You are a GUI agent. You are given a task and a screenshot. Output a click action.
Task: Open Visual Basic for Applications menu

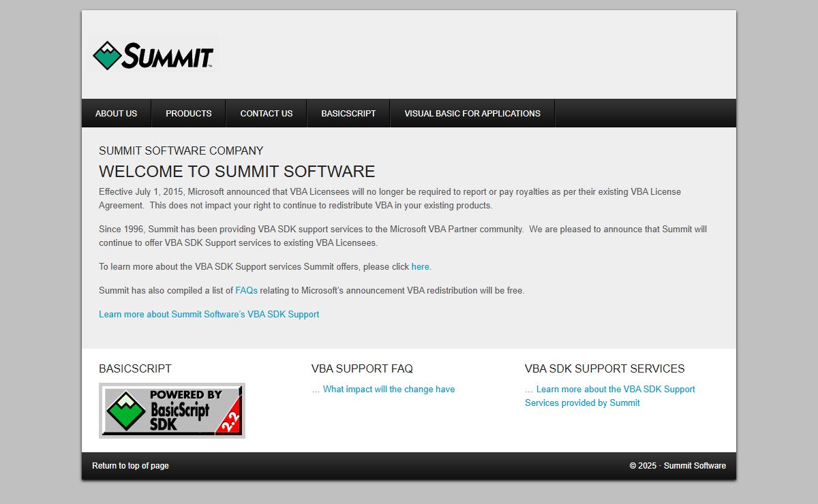coord(472,114)
